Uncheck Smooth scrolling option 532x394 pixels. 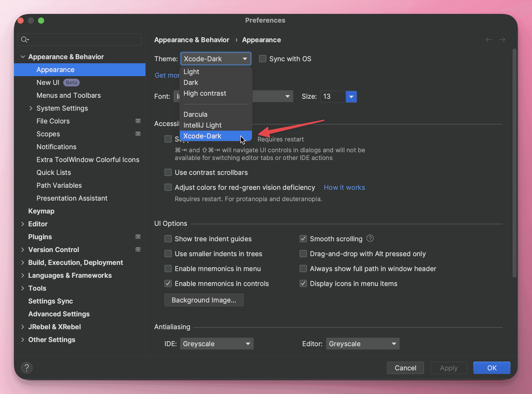(x=303, y=239)
